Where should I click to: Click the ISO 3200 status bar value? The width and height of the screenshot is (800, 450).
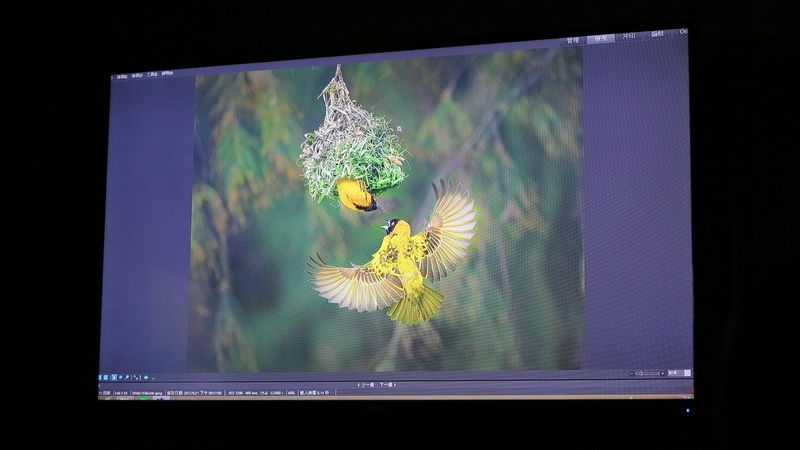[236, 393]
